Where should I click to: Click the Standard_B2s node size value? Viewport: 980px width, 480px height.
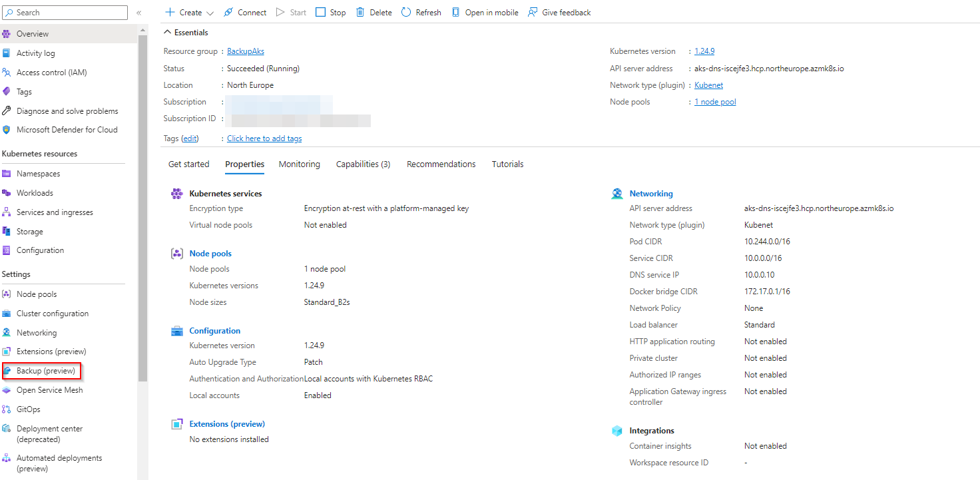pyautogui.click(x=327, y=302)
